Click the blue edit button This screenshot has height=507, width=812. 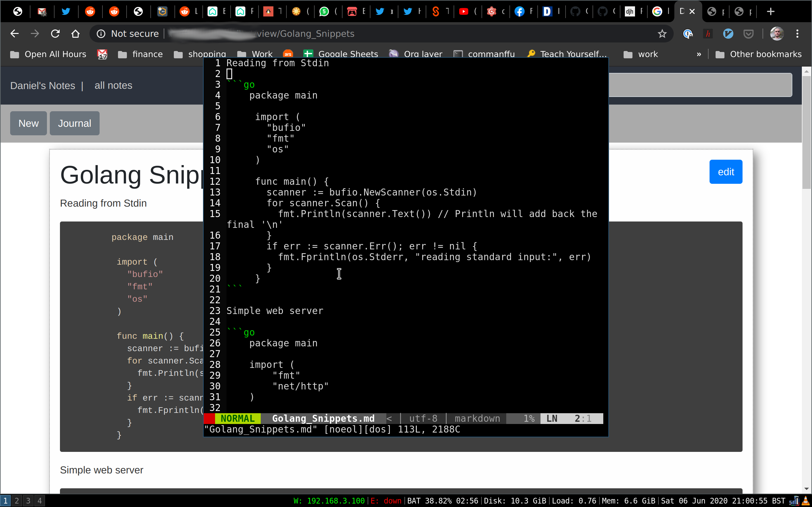click(x=725, y=172)
